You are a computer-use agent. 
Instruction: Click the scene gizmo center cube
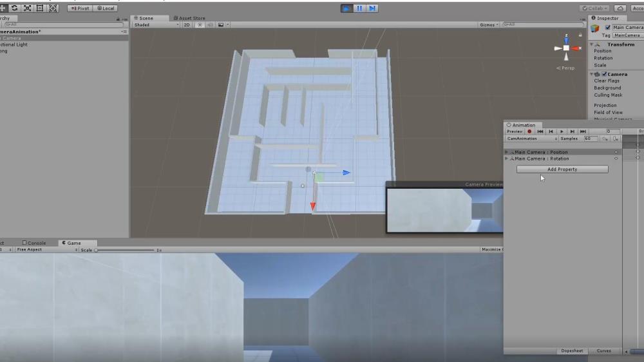[566, 48]
